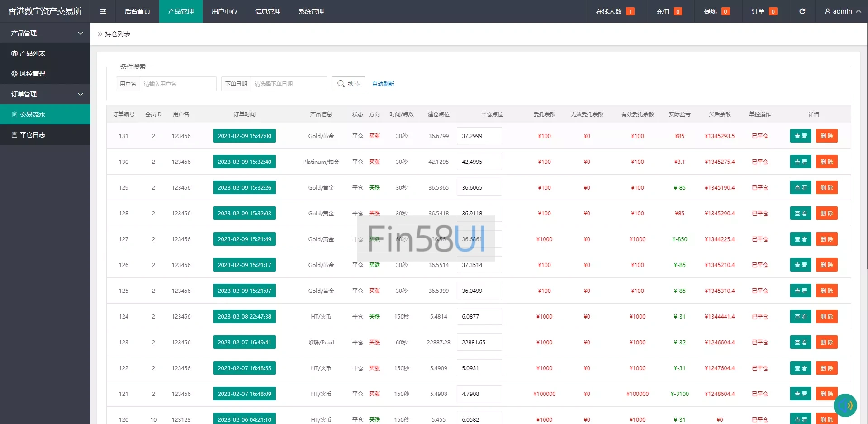Click the green floating sound widget
This screenshot has height=424, width=868.
pyautogui.click(x=845, y=405)
